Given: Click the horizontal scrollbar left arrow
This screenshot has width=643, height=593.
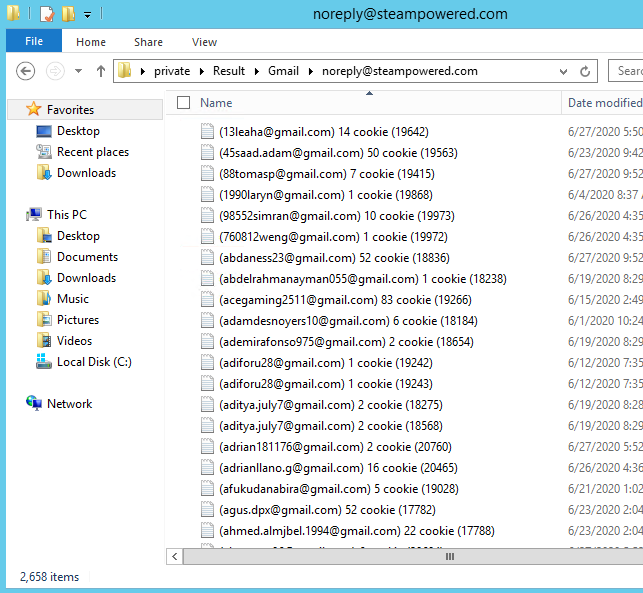Looking at the screenshot, I should pos(175,557).
